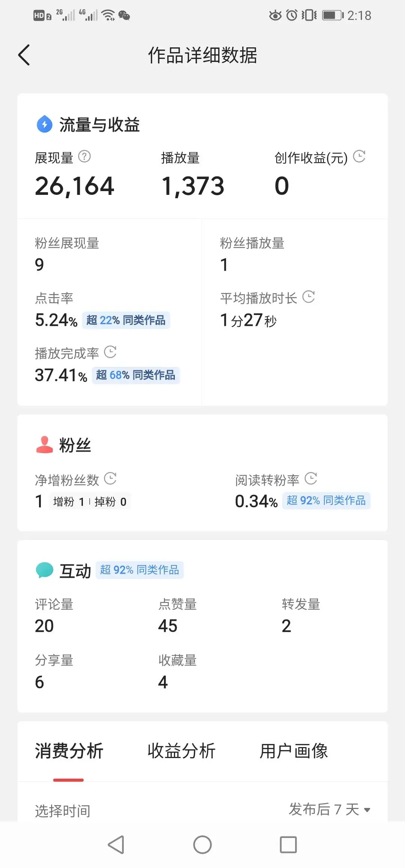Viewport: 405px width, 868px height.
Task: Tap the clock icon next to 平均播放时长
Action: 308,297
